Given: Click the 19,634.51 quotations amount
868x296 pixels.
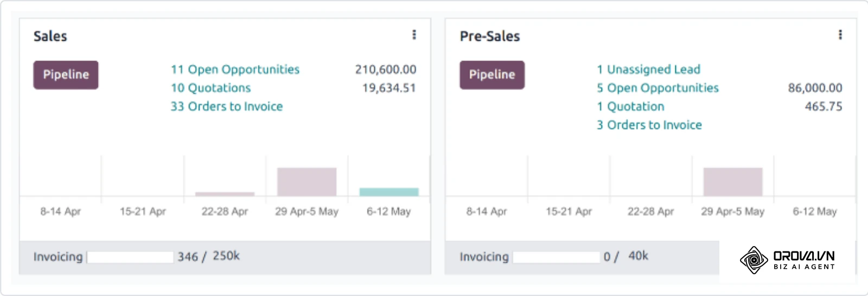Looking at the screenshot, I should pyautogui.click(x=389, y=88).
